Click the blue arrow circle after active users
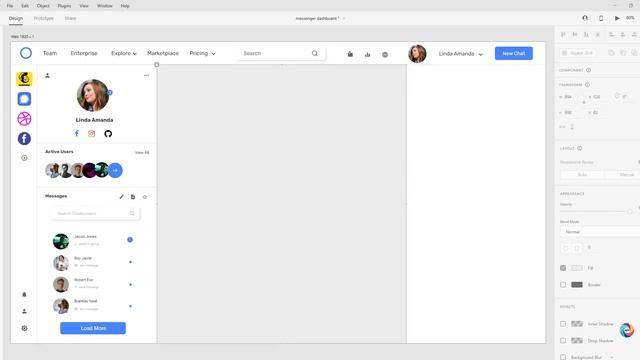 (115, 170)
